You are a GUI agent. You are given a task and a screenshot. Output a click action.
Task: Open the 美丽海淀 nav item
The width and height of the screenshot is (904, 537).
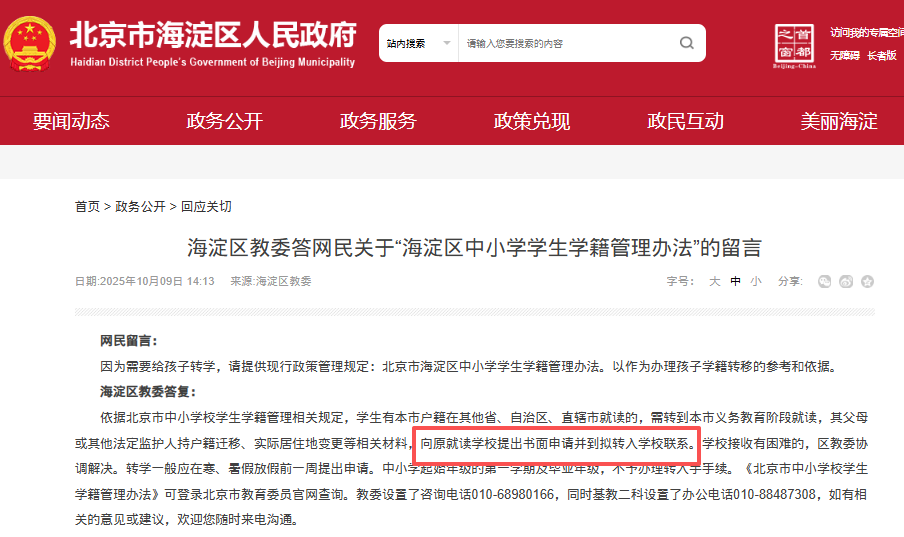pos(839,121)
